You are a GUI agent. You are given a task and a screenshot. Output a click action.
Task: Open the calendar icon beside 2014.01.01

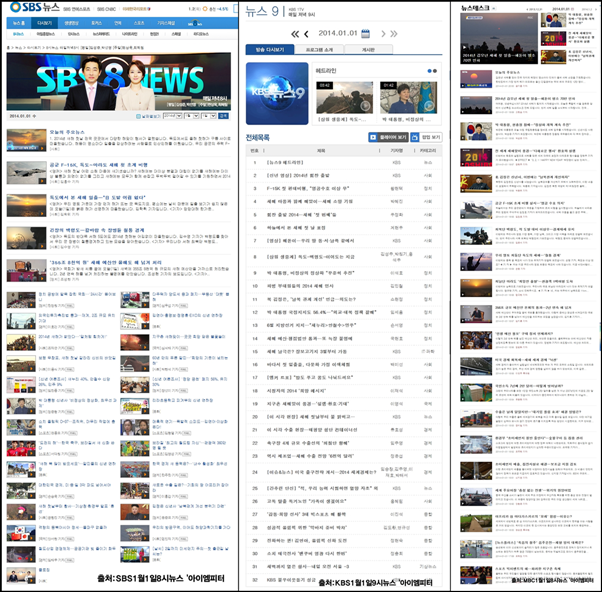point(366,33)
